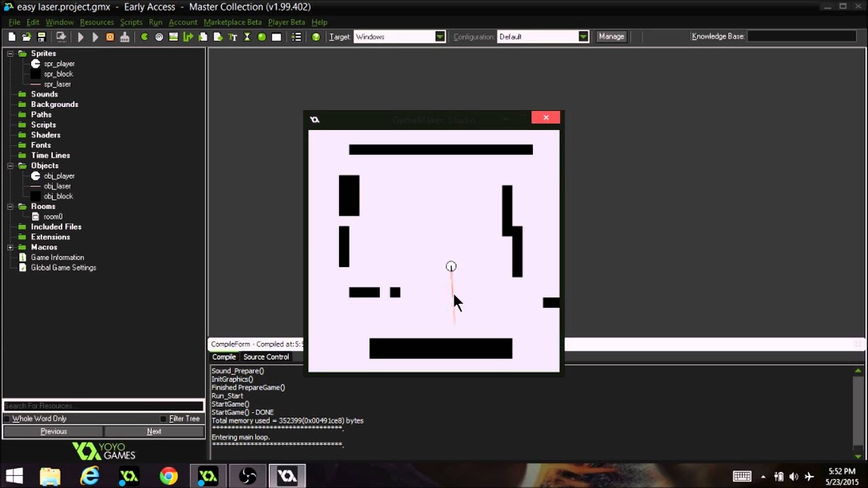
Task: Open the Target platform dropdown
Action: [440, 37]
